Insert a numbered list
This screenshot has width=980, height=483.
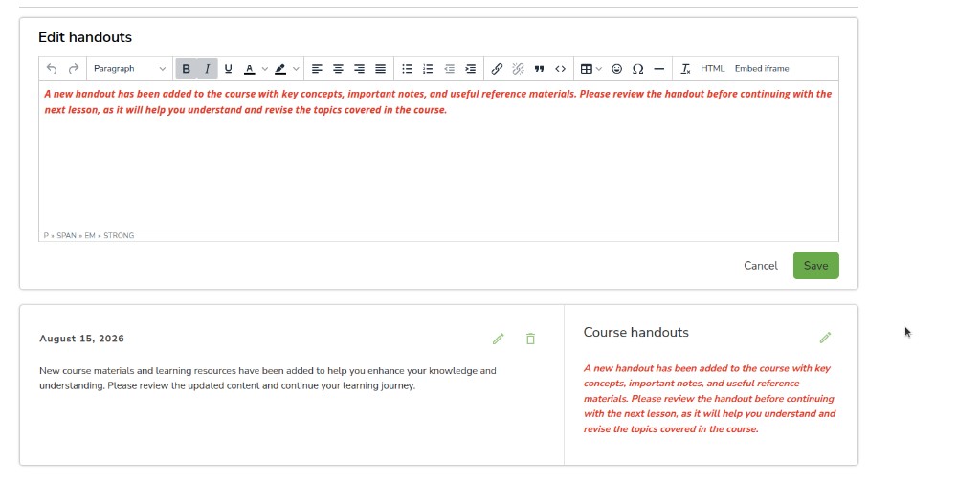tap(428, 69)
